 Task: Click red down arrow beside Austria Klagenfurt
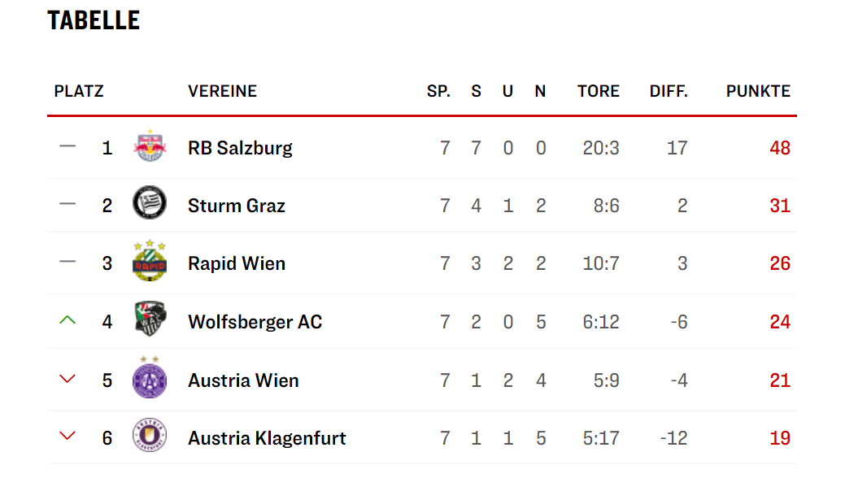pos(68,436)
